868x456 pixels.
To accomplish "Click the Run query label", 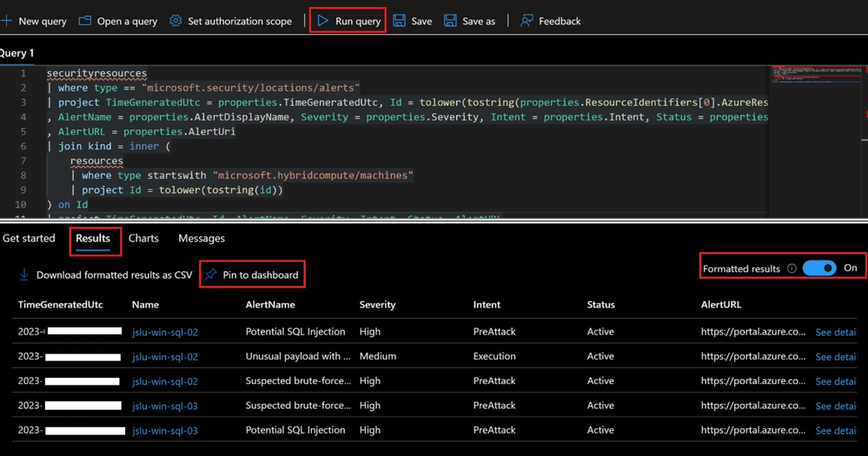I will 358,21.
